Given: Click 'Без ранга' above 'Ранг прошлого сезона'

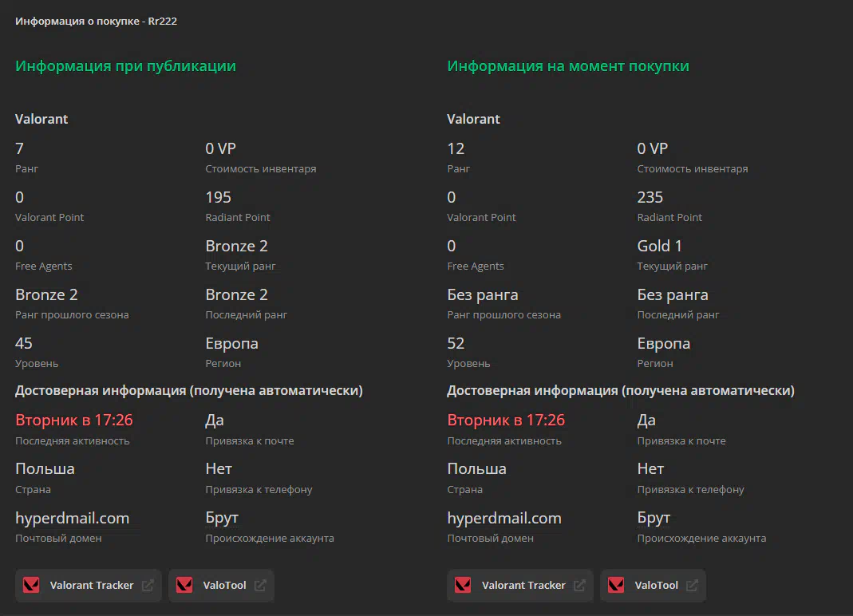Looking at the screenshot, I should click(x=483, y=294).
